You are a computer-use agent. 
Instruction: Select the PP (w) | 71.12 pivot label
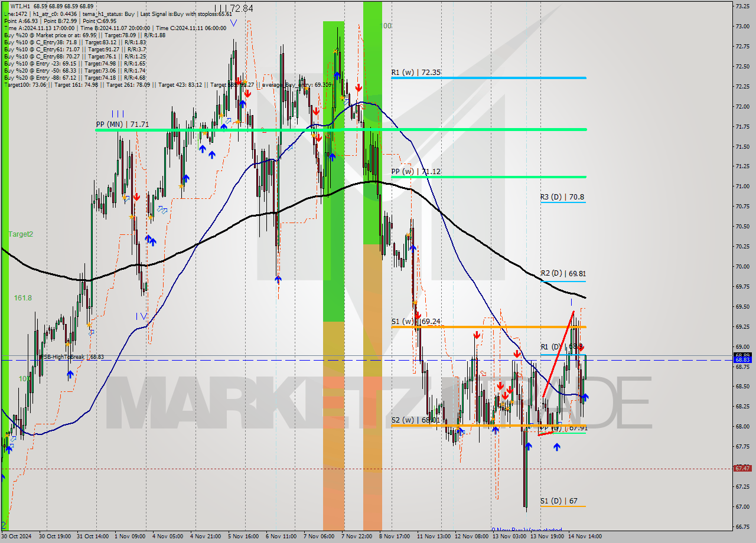[416, 171]
